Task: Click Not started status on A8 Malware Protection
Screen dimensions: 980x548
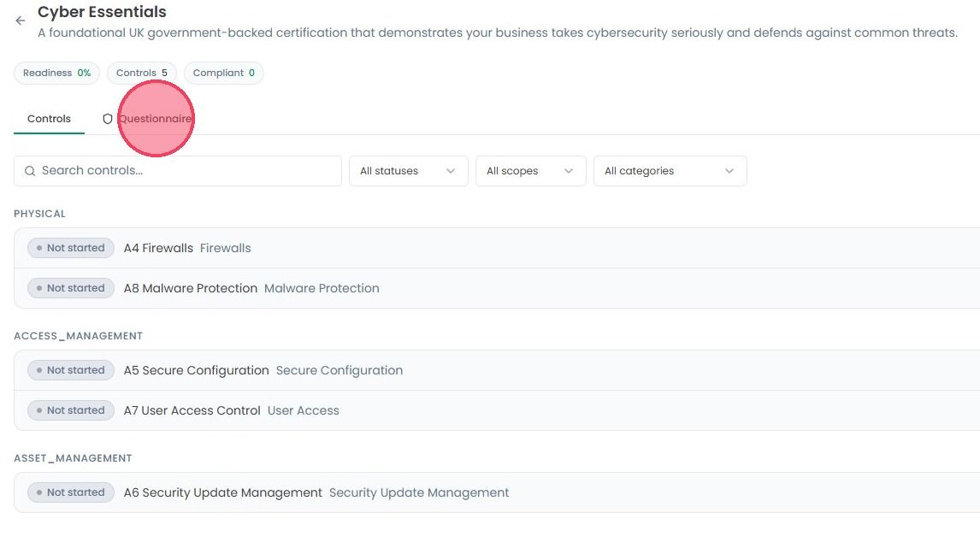Action: click(71, 288)
